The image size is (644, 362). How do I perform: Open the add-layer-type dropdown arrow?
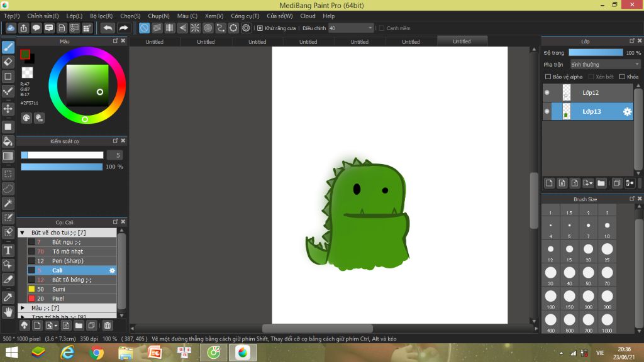coord(588,183)
